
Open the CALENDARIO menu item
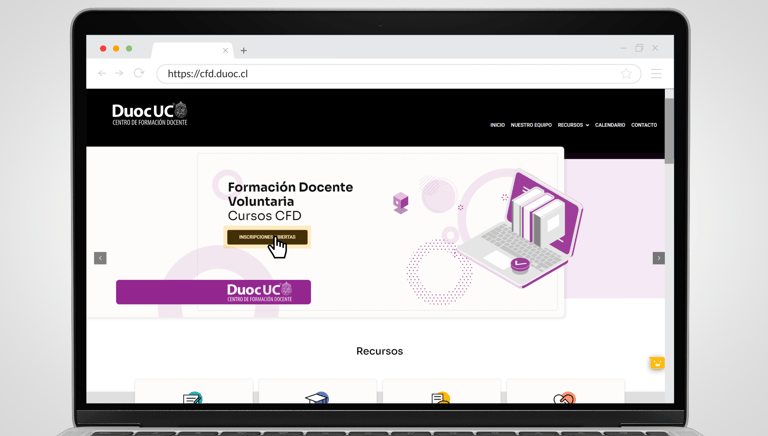pyautogui.click(x=610, y=125)
